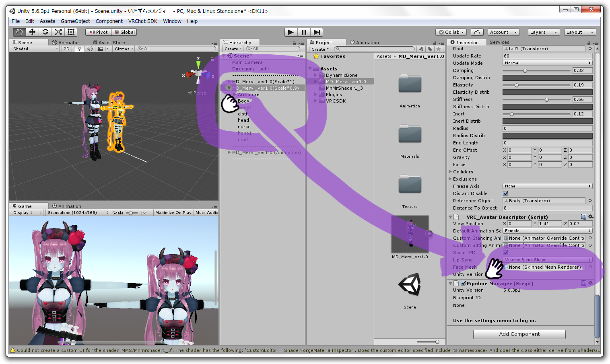This screenshot has width=610, height=364.
Task: Switch to Asset Store tab
Action: point(109,43)
